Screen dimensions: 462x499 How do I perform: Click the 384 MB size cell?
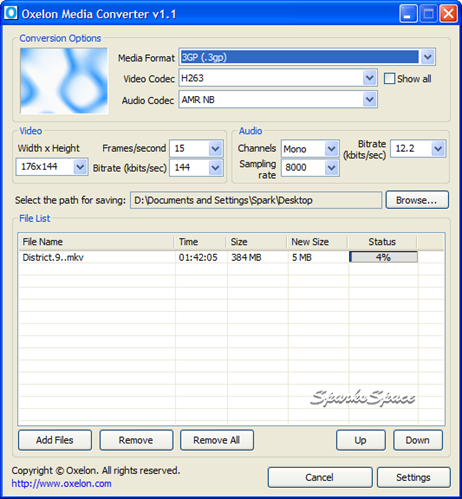coord(246,257)
